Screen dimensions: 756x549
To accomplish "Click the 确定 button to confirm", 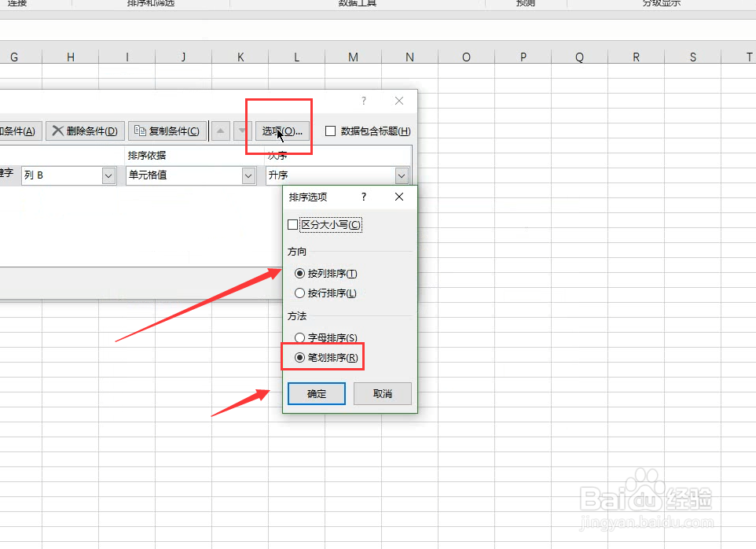I will (316, 393).
